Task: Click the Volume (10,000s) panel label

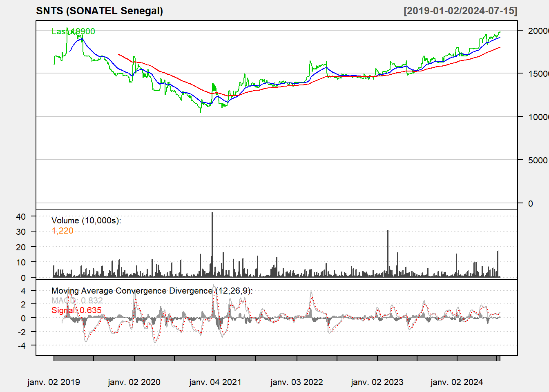Action: pos(86,220)
